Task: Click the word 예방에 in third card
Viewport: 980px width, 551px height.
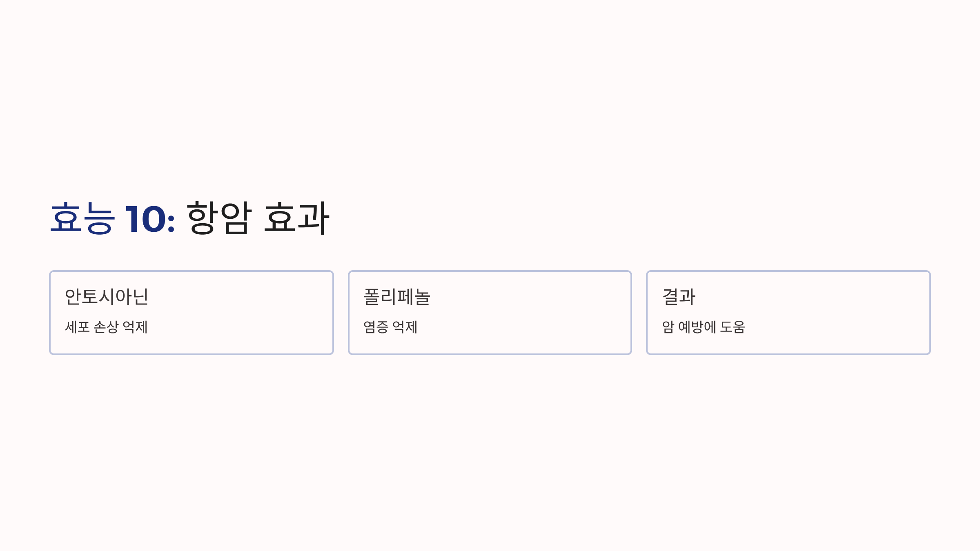Action: 697,327
